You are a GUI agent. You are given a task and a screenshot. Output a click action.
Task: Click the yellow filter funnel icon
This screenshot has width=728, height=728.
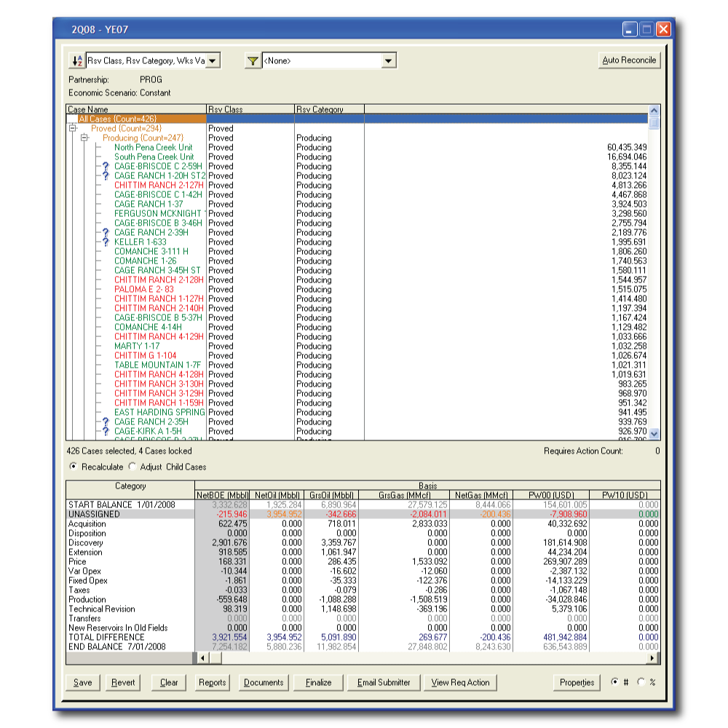253,60
